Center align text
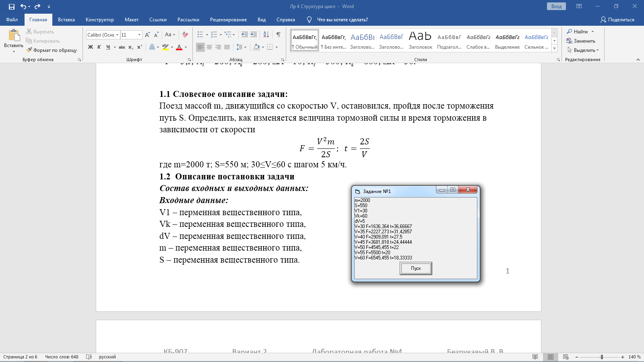The width and height of the screenshot is (644, 362). pyautogui.click(x=209, y=47)
